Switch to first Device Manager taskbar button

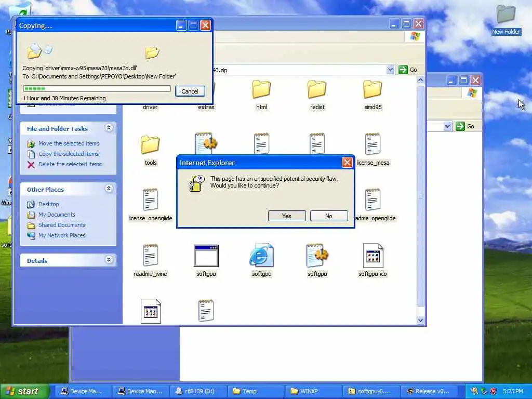click(83, 391)
